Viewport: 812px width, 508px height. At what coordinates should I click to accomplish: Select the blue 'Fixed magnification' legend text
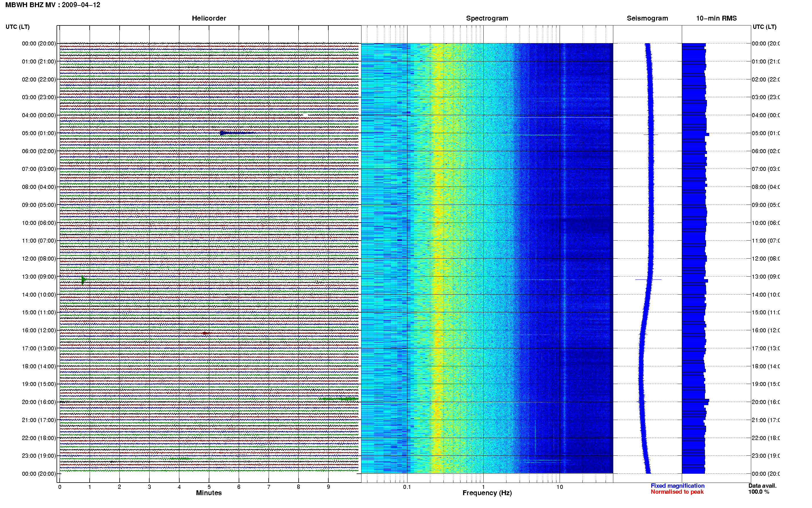coord(678,486)
